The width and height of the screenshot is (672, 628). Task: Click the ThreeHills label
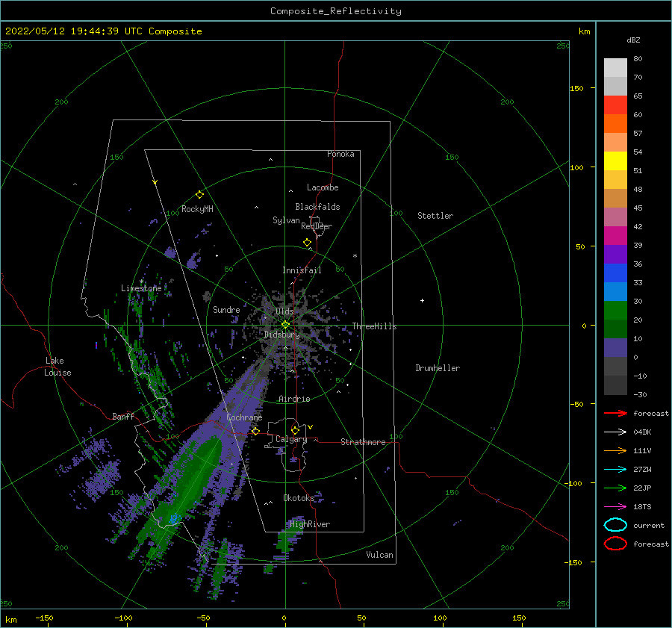pyautogui.click(x=374, y=326)
